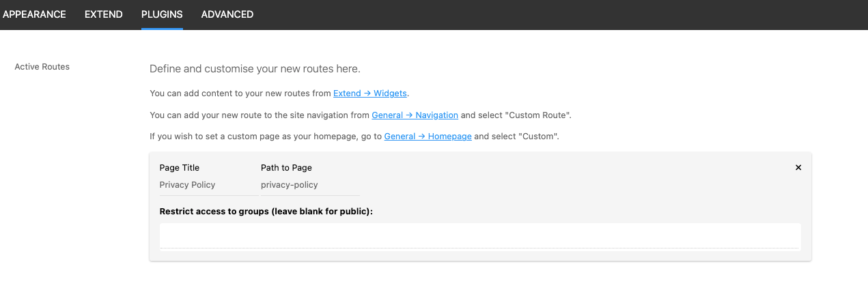Click the Path to Page field privacy-policy
The image size is (868, 299).
309,185
